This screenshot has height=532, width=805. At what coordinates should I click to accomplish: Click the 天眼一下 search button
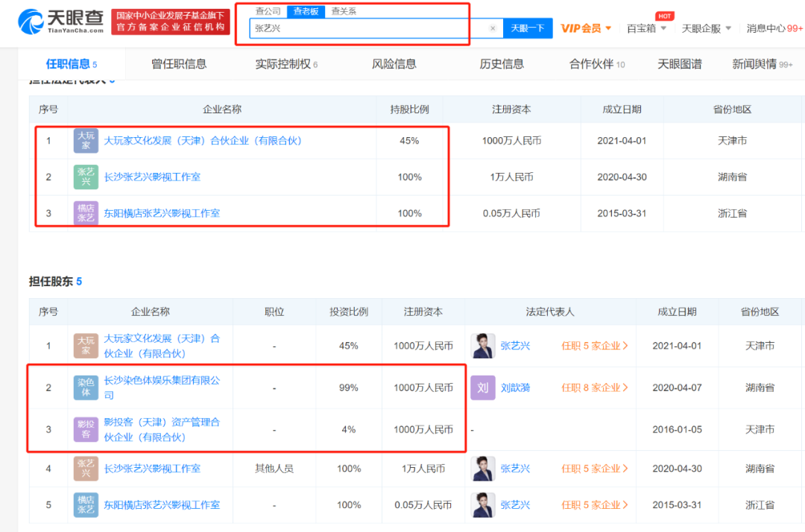[x=528, y=27]
